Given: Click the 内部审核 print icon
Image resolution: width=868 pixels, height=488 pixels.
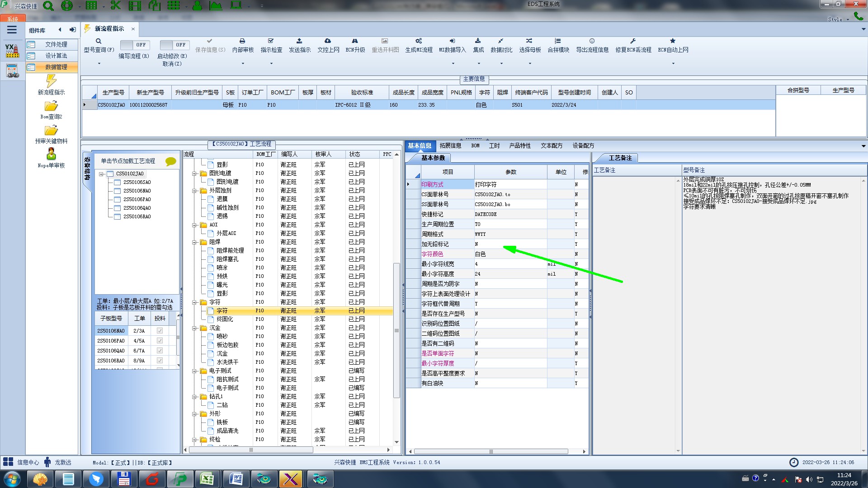Looking at the screenshot, I should pyautogui.click(x=242, y=41).
